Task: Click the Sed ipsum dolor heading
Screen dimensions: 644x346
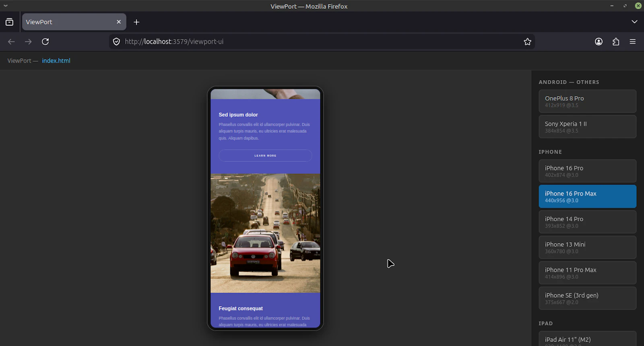Action: click(238, 115)
